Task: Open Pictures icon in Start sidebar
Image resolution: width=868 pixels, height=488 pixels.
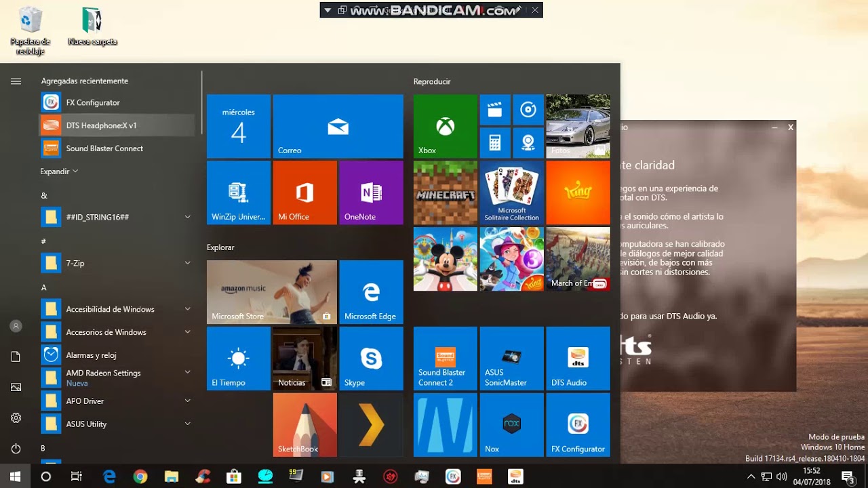Action: pos(16,387)
